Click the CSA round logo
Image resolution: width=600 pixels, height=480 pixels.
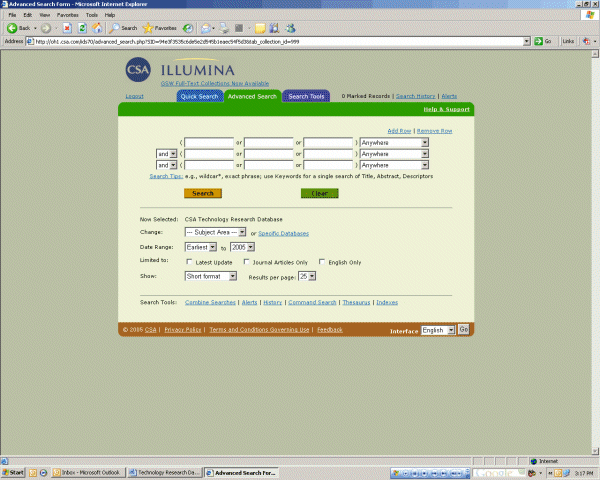click(x=138, y=69)
